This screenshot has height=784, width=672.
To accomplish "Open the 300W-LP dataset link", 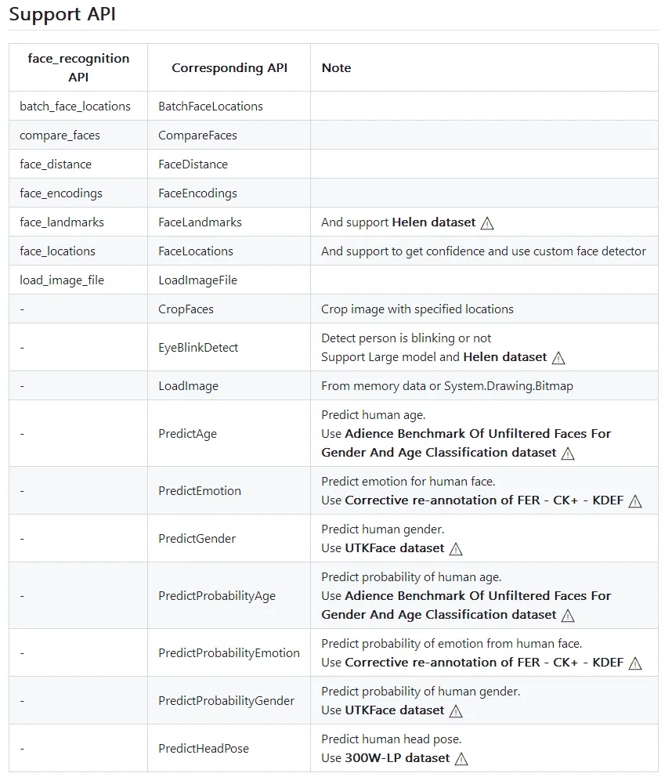I will pyautogui.click(x=397, y=758).
